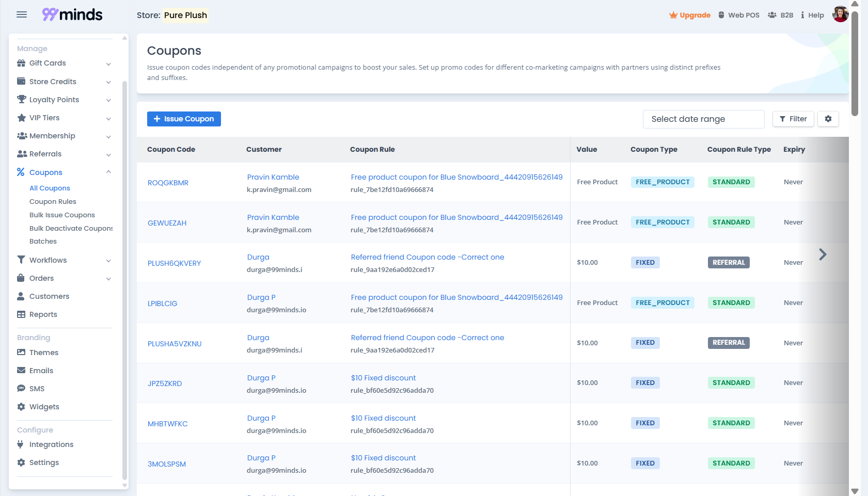This screenshot has height=496, width=868.
Task: Open table column settings gear button
Action: click(x=828, y=119)
